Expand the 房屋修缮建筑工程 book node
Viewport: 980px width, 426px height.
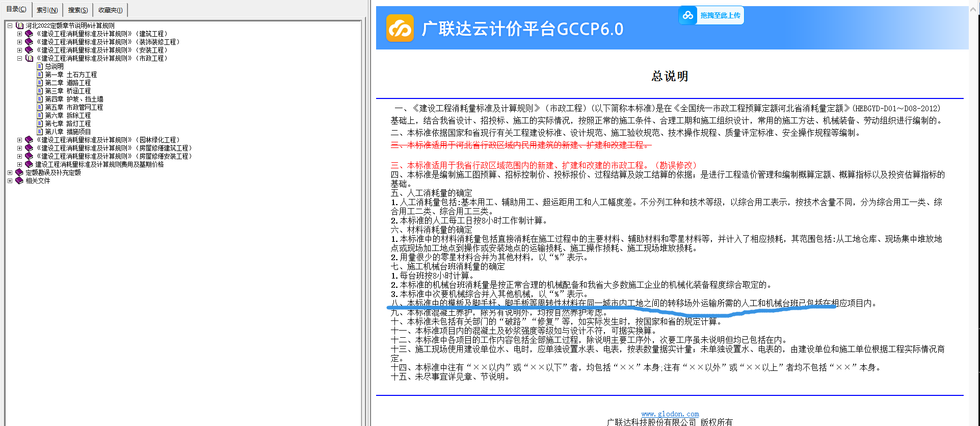[x=19, y=148]
